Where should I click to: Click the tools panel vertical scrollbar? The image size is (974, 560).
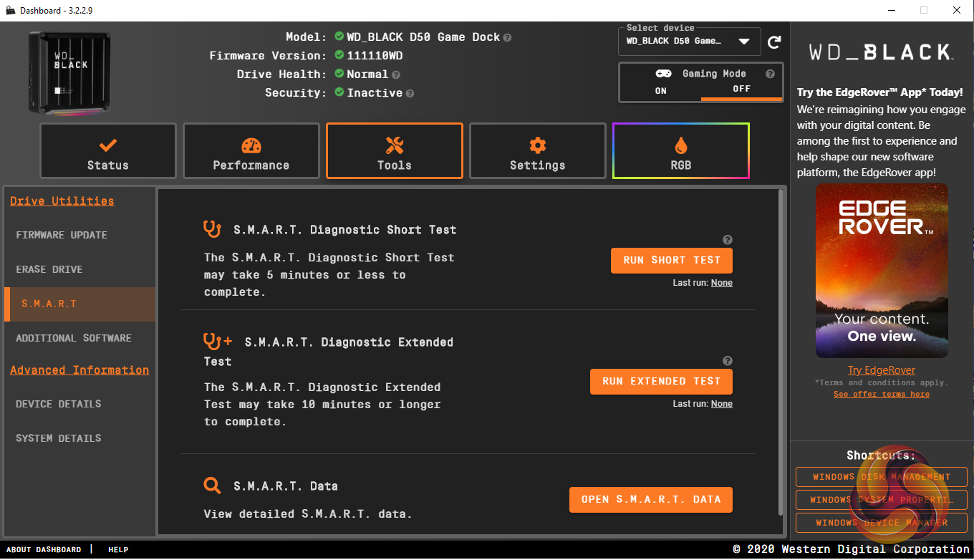click(x=781, y=352)
